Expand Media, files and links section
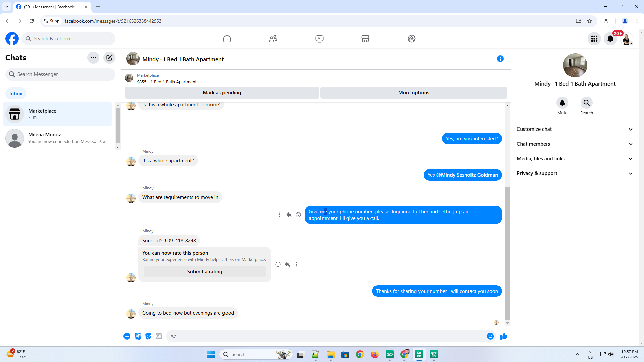The height and width of the screenshot is (362, 644). pyautogui.click(x=575, y=159)
